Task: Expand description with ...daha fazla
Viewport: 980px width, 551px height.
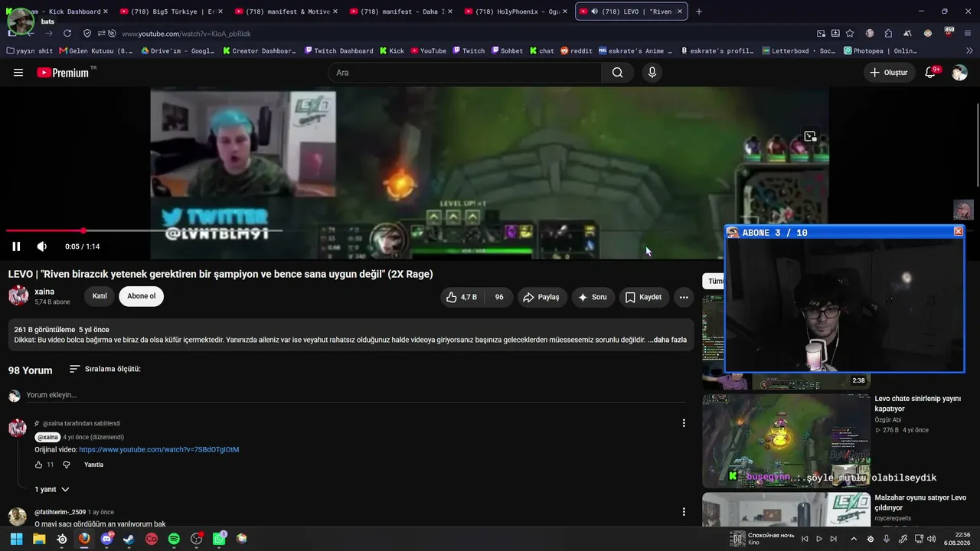Action: [667, 340]
